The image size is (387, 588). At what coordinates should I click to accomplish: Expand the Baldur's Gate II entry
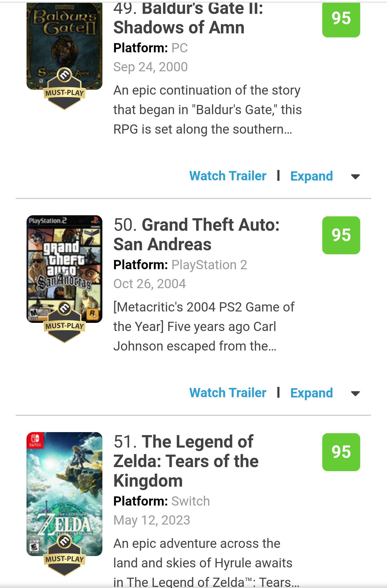point(311,176)
